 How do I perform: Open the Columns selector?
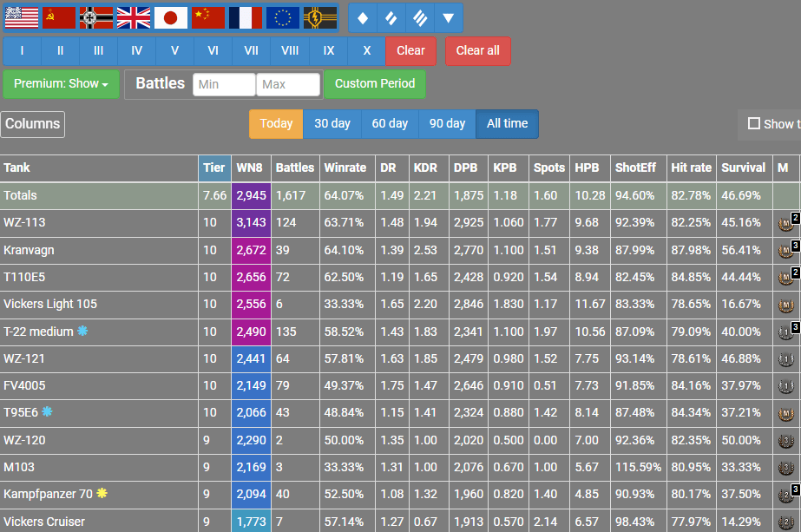(33, 124)
